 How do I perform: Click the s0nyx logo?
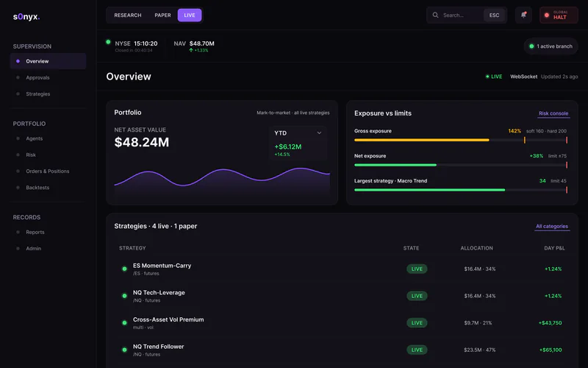pyautogui.click(x=26, y=16)
